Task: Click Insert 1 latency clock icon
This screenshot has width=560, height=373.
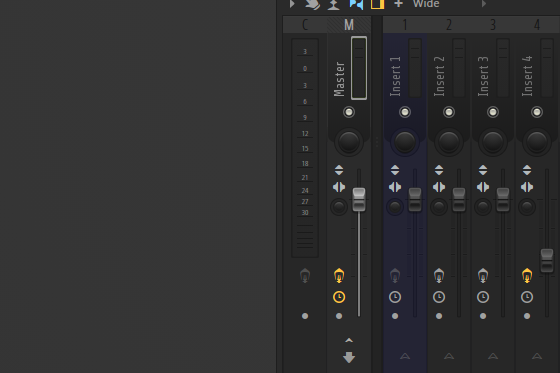Action: tap(395, 297)
